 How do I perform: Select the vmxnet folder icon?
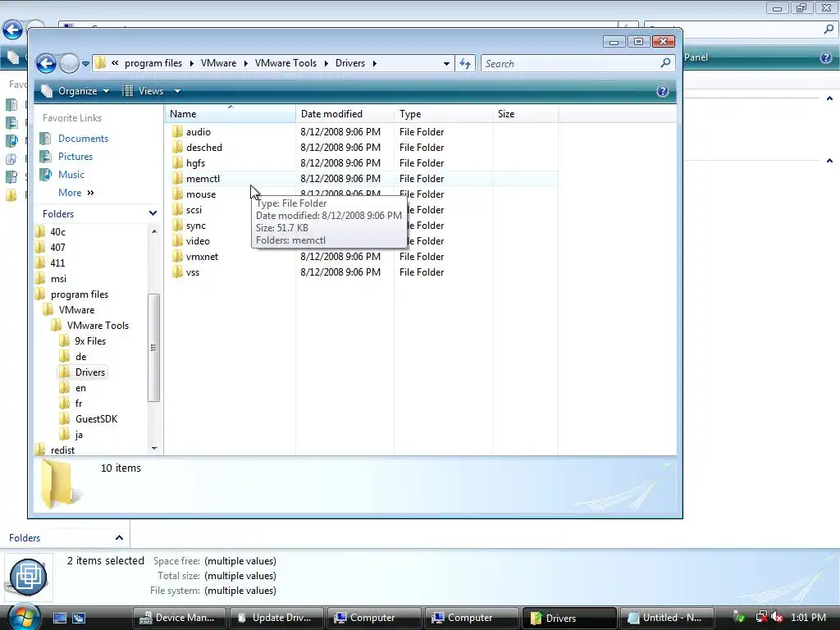pos(178,257)
